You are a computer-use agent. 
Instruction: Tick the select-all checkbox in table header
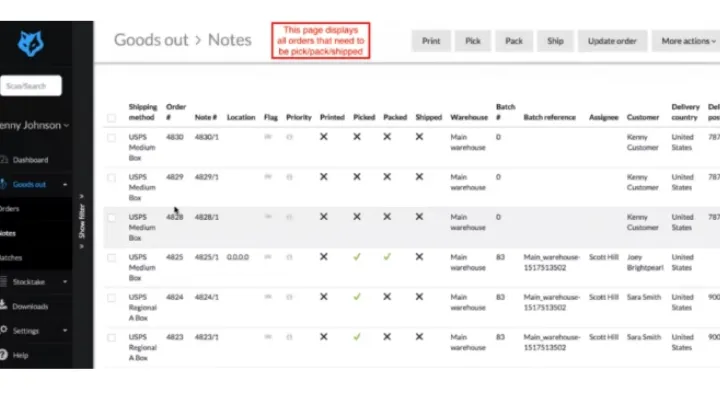tap(112, 118)
